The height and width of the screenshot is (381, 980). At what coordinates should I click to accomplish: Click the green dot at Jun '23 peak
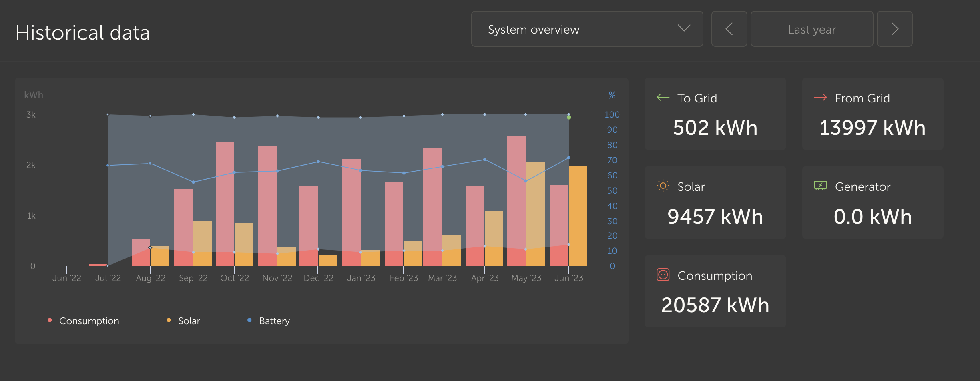click(569, 118)
